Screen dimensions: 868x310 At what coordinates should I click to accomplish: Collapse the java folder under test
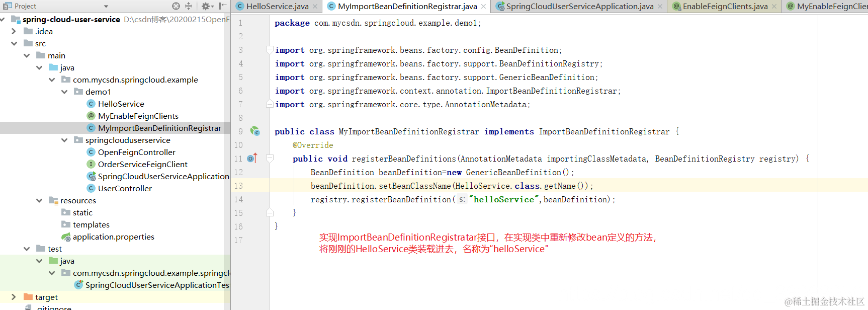coord(39,261)
